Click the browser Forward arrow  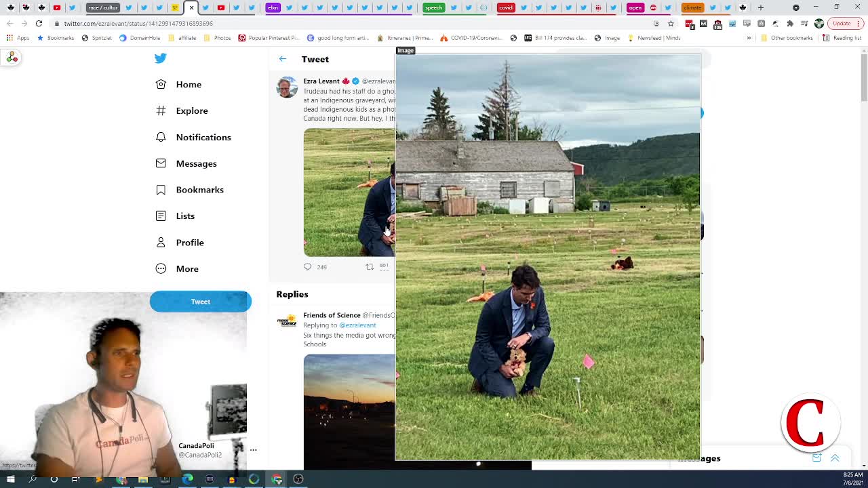click(x=24, y=23)
